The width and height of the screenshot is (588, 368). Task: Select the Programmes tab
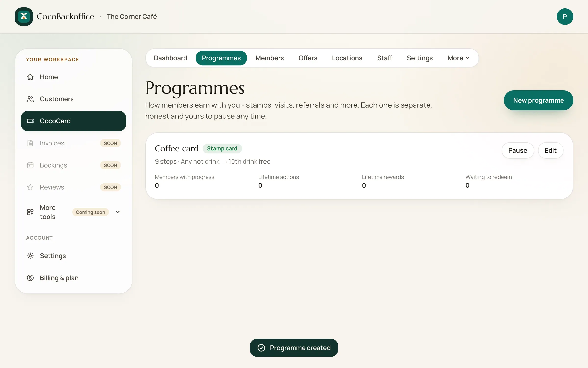click(x=221, y=58)
